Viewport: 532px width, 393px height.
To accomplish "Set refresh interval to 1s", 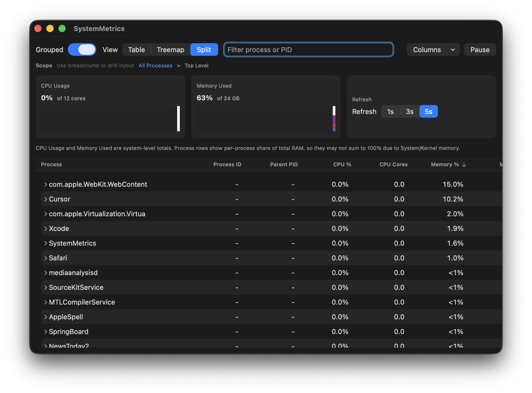I will [390, 111].
